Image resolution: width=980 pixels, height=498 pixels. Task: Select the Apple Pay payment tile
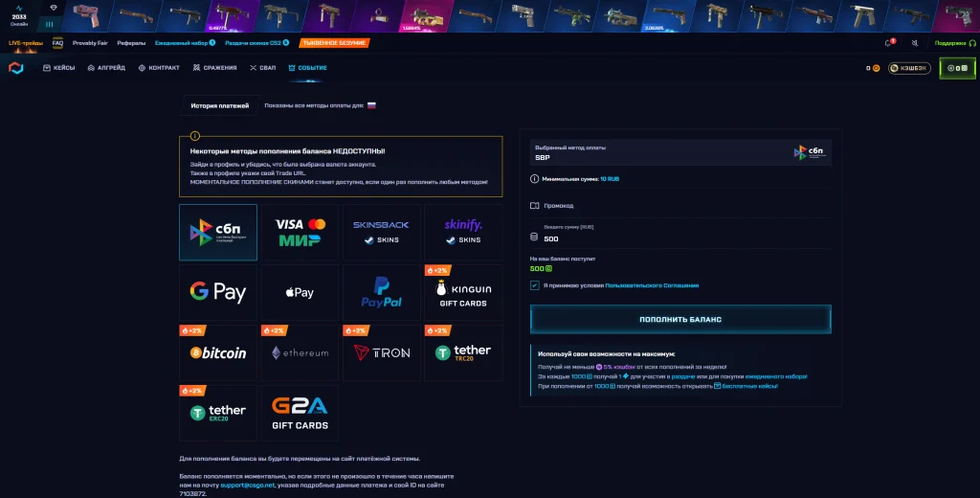point(300,292)
